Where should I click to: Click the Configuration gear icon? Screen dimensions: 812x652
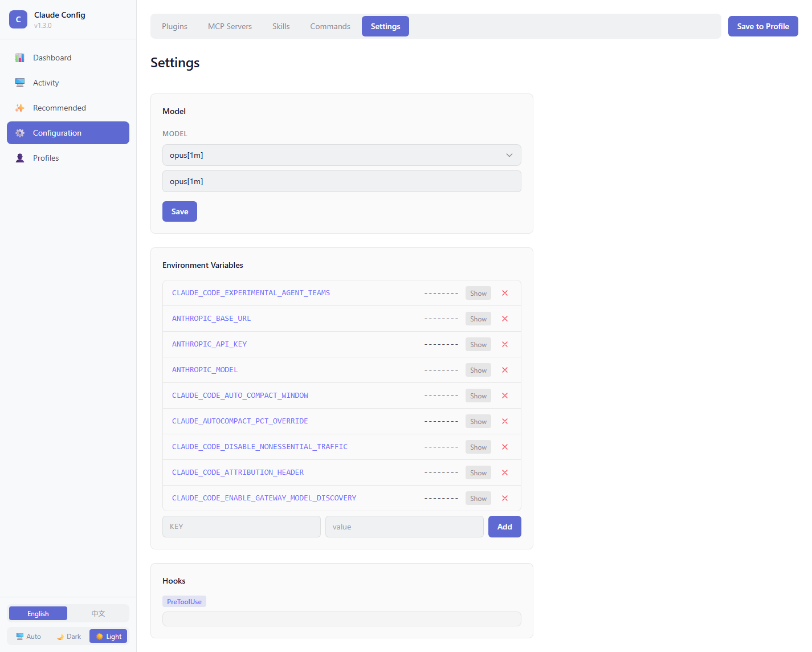pos(20,133)
